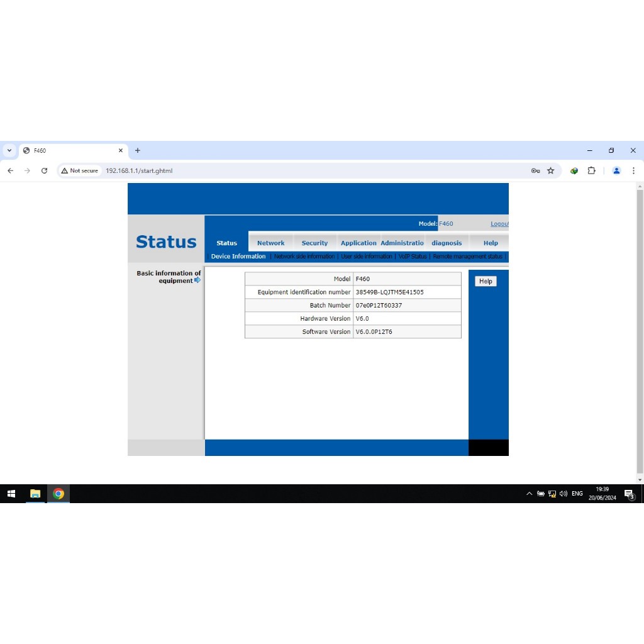Click the Model value F460 in table
644x644 pixels.
(363, 279)
